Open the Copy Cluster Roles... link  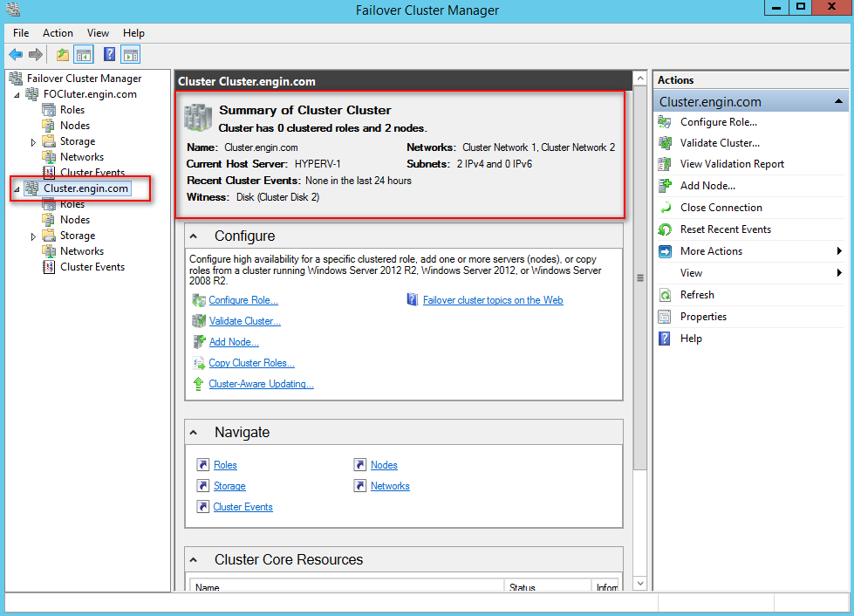(x=251, y=363)
